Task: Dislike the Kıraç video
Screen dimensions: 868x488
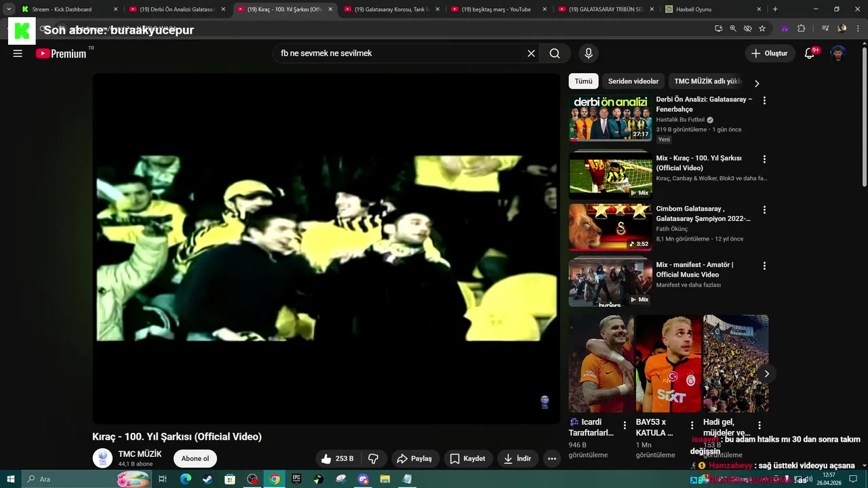Action: (x=373, y=459)
